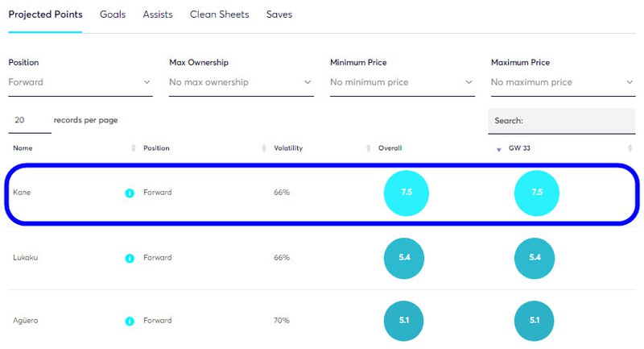
Task: Sort by Name column arrows
Action: 134,148
